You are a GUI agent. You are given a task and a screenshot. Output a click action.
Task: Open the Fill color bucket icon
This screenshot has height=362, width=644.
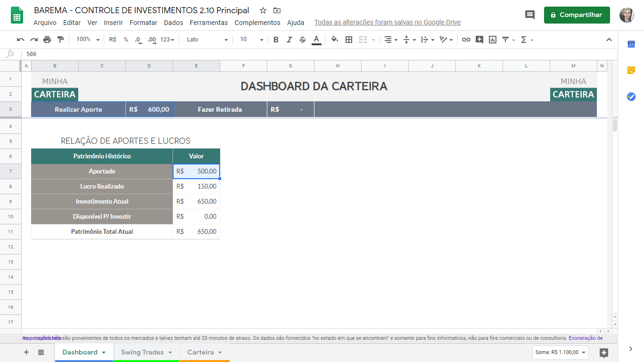(x=335, y=40)
